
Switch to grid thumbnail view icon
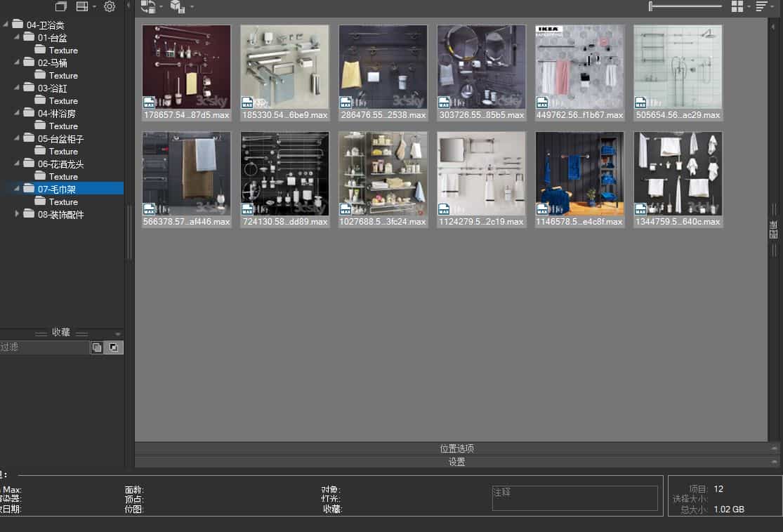736,6
